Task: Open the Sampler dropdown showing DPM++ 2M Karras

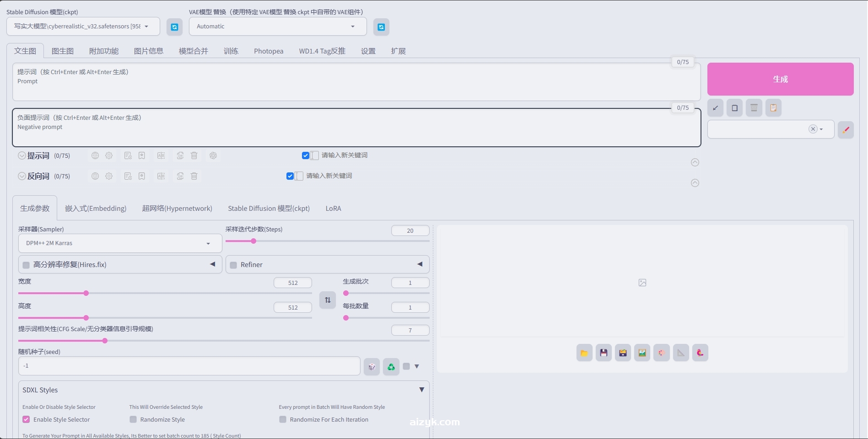Action: click(x=119, y=243)
